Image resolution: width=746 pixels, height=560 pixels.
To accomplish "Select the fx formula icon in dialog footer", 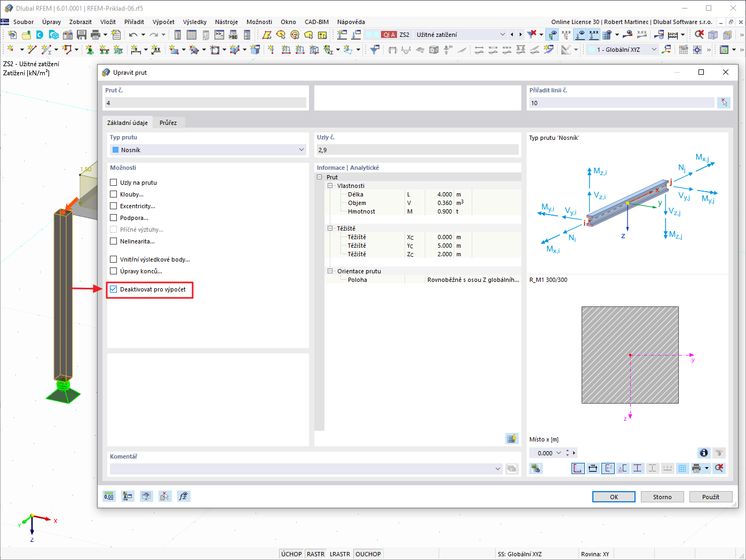I will (x=184, y=496).
